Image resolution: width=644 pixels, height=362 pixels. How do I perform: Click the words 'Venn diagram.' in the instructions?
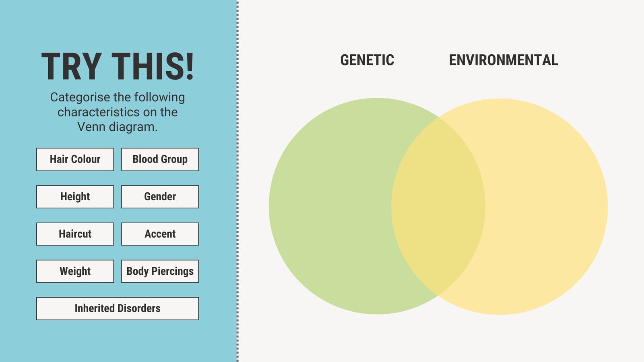point(118,127)
